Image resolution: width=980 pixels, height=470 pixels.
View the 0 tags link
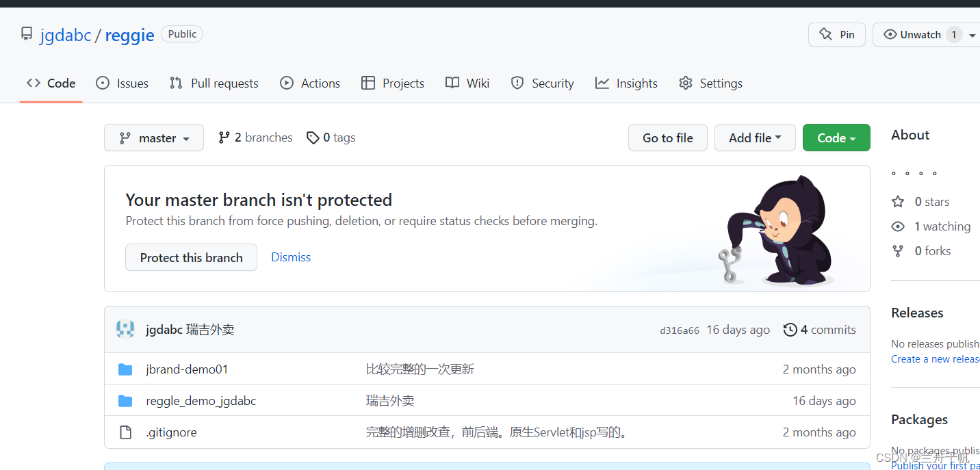331,138
